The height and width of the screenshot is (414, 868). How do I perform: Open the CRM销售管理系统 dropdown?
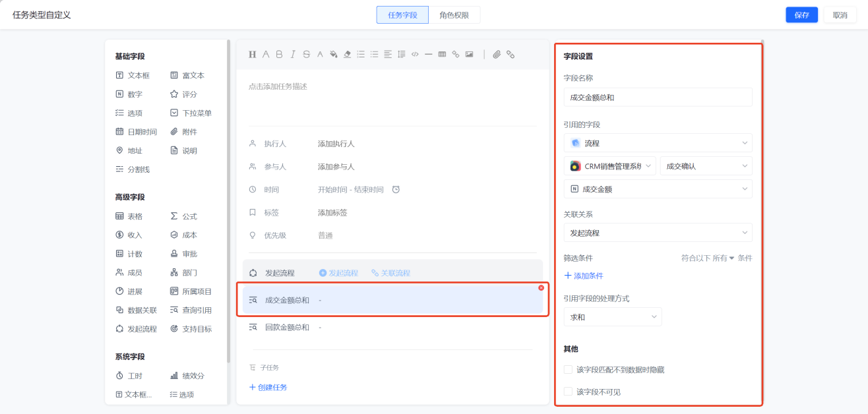click(610, 166)
